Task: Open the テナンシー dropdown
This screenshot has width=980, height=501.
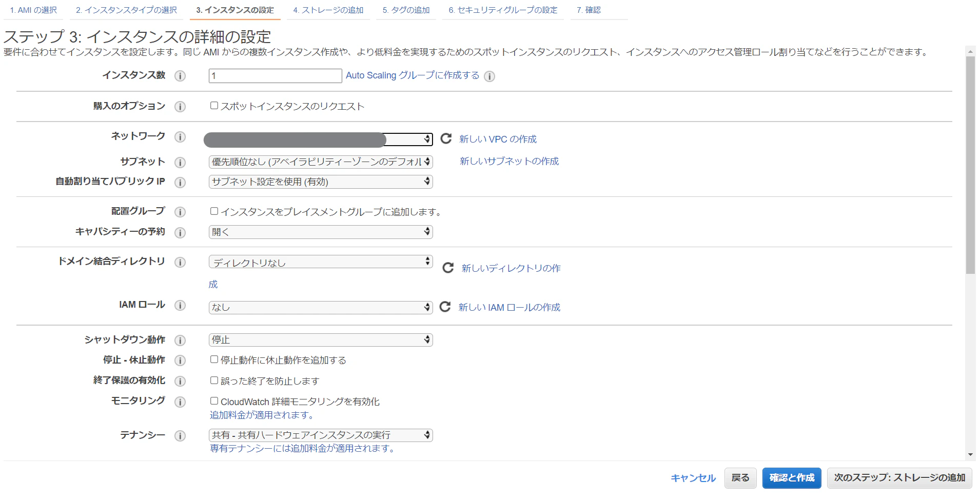Action: coord(321,435)
